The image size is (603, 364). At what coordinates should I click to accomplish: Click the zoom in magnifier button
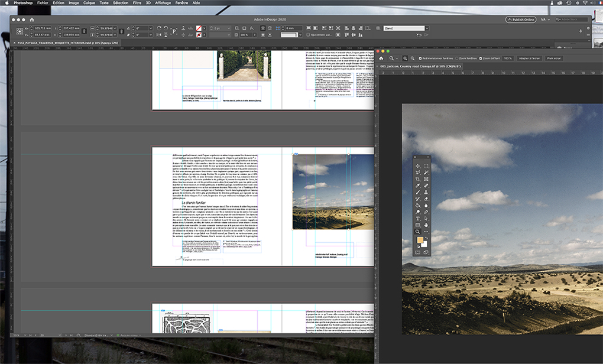click(x=404, y=58)
